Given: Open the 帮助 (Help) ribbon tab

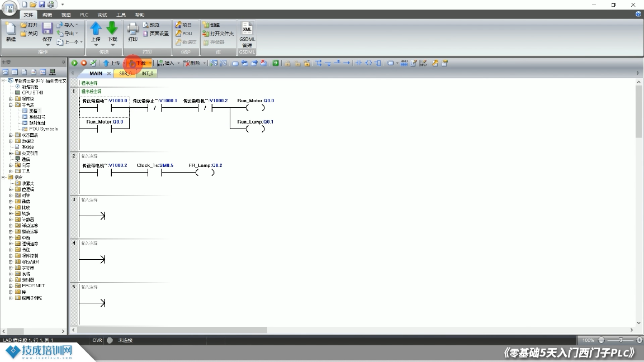Looking at the screenshot, I should (140, 15).
